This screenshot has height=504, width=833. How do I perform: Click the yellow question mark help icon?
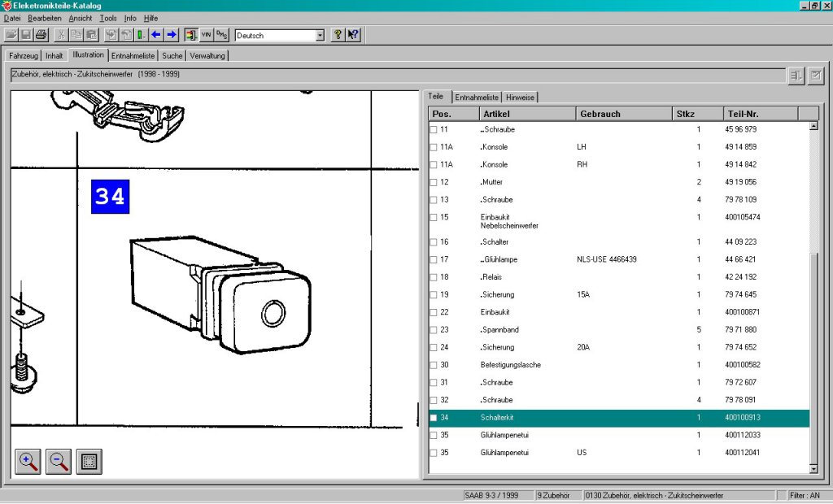[338, 35]
